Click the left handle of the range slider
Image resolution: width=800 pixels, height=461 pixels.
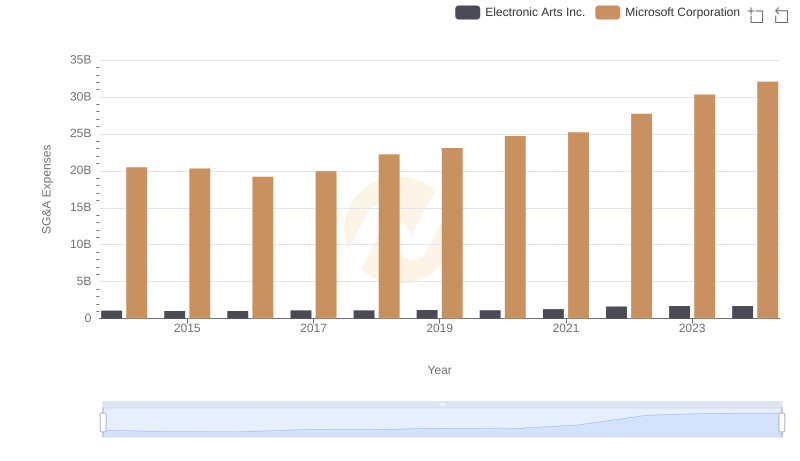tap(103, 423)
